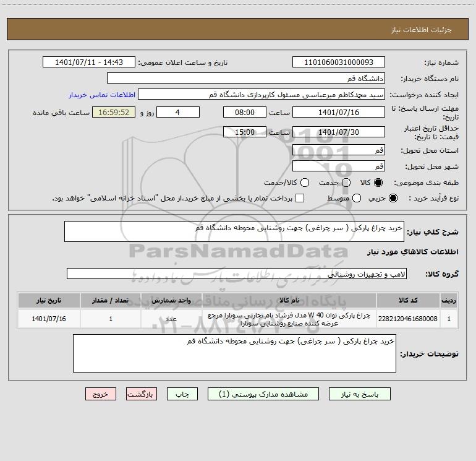Click general need description text box
The image size is (476, 461).
pyautogui.click(x=234, y=231)
